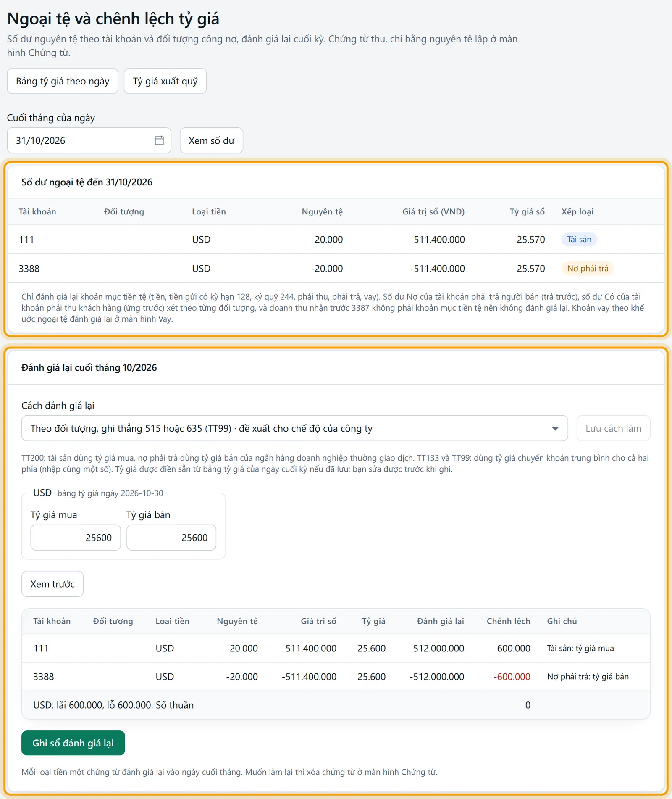Click the net total 0 in summary row
The image size is (672, 799).
pos(528,705)
